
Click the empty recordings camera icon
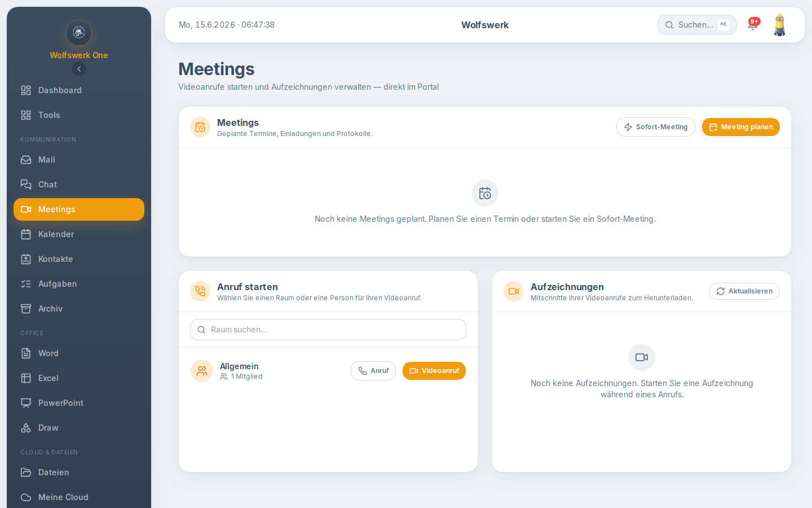point(642,357)
